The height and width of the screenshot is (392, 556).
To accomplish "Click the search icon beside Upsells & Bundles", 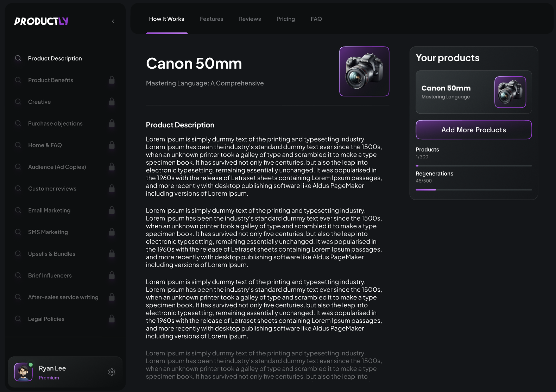I will pyautogui.click(x=18, y=253).
